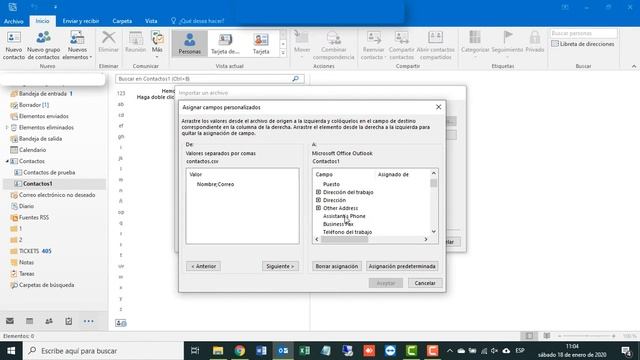Open Excel from the taskbar
The width and height of the screenshot is (640, 360).
[x=304, y=351]
